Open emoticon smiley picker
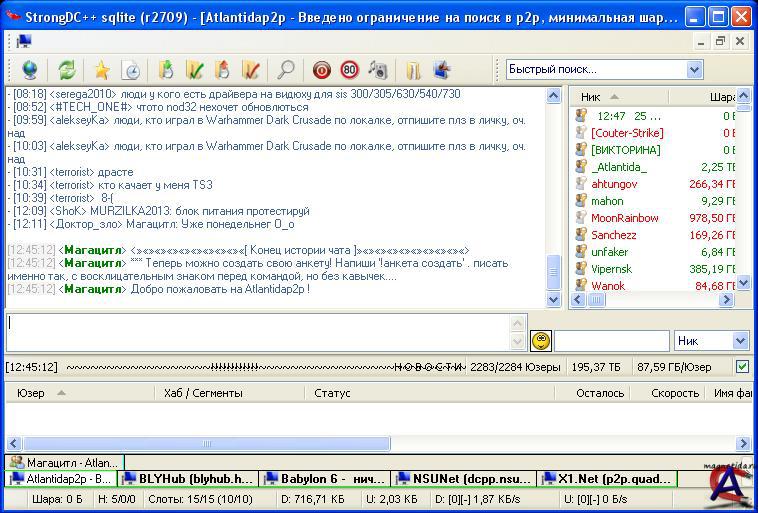 (540, 341)
